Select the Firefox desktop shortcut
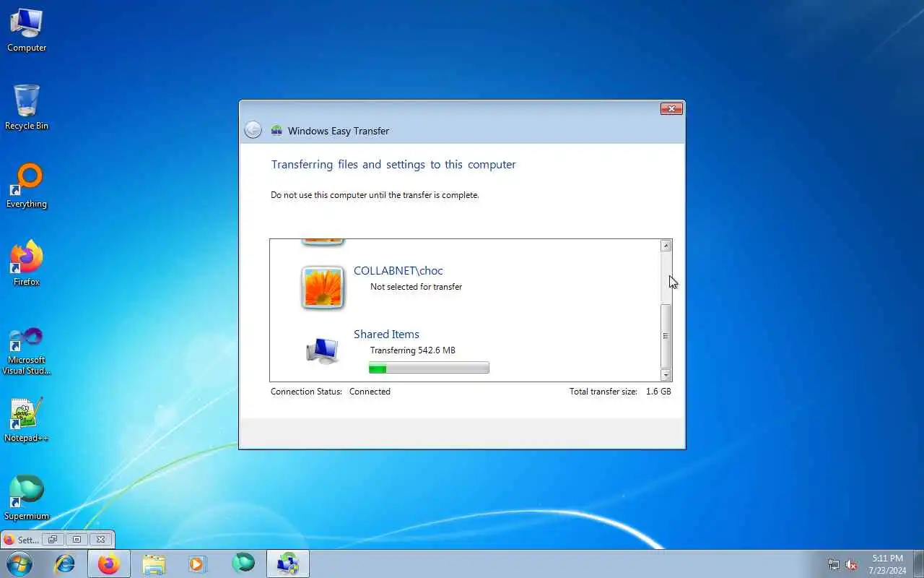Viewport: 924px width, 578px height. [x=27, y=264]
